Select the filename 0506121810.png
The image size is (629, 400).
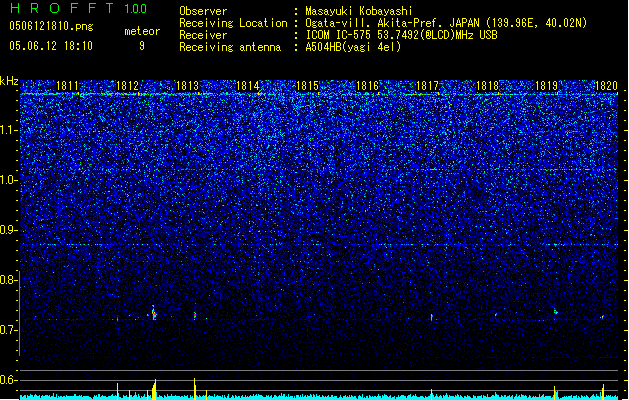[x=51, y=26]
